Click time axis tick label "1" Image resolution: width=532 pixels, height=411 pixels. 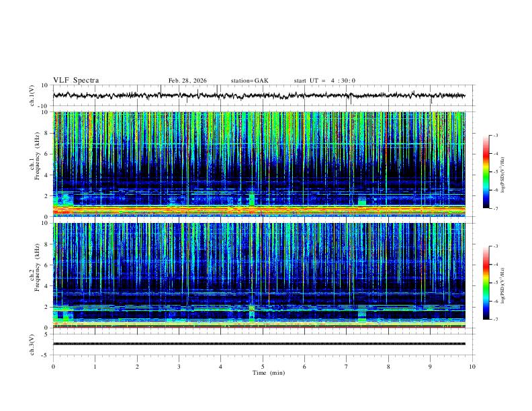95,367
